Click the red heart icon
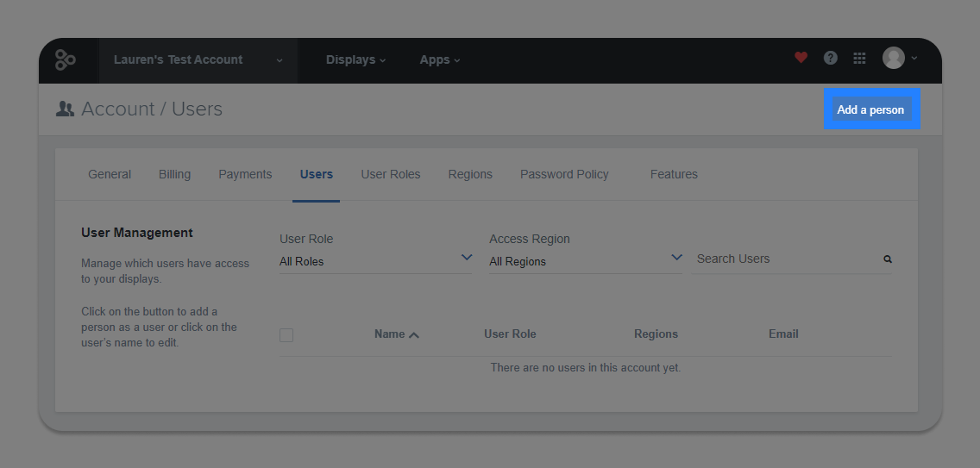Screen dimensions: 980x468 [801, 58]
